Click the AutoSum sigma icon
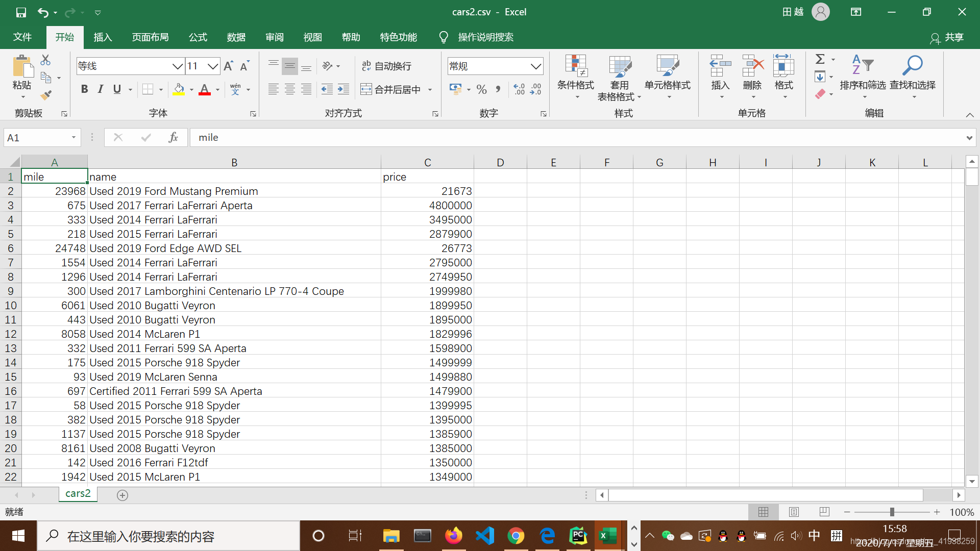The width and height of the screenshot is (980, 551). click(820, 59)
